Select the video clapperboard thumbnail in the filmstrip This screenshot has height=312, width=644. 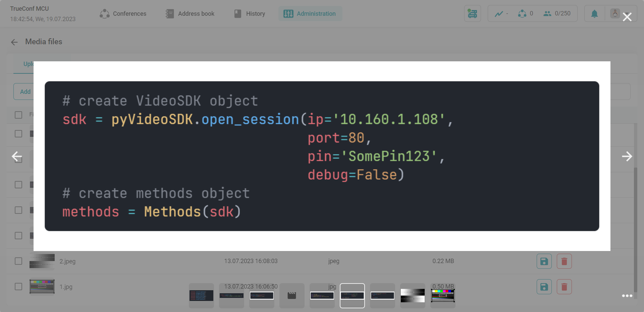(x=292, y=296)
